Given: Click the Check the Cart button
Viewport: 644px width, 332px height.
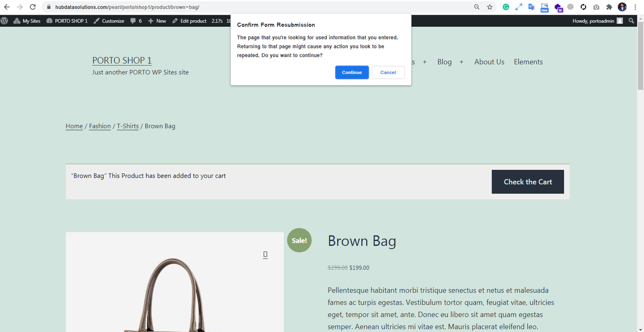Looking at the screenshot, I should 528,182.
